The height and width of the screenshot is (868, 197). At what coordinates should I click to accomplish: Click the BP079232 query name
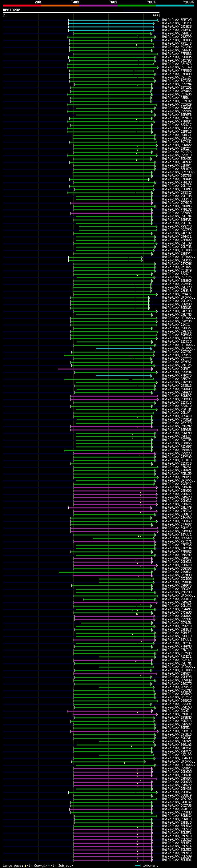[x=11, y=10]
